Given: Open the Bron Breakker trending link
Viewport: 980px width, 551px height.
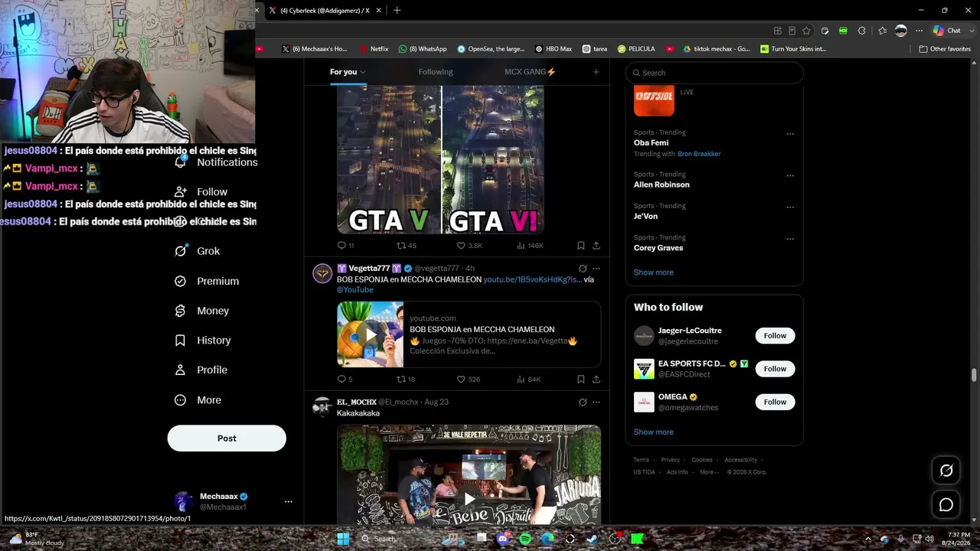Looking at the screenshot, I should point(699,154).
